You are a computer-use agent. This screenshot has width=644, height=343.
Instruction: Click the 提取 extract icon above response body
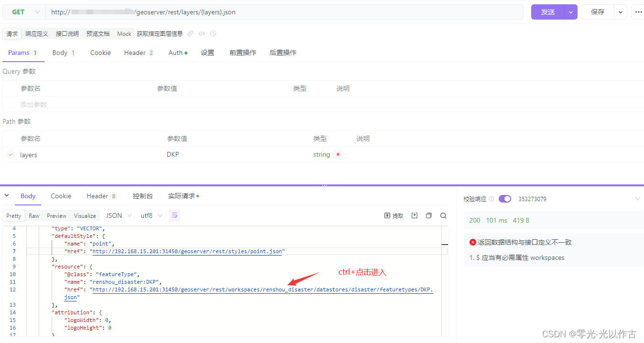click(x=393, y=215)
